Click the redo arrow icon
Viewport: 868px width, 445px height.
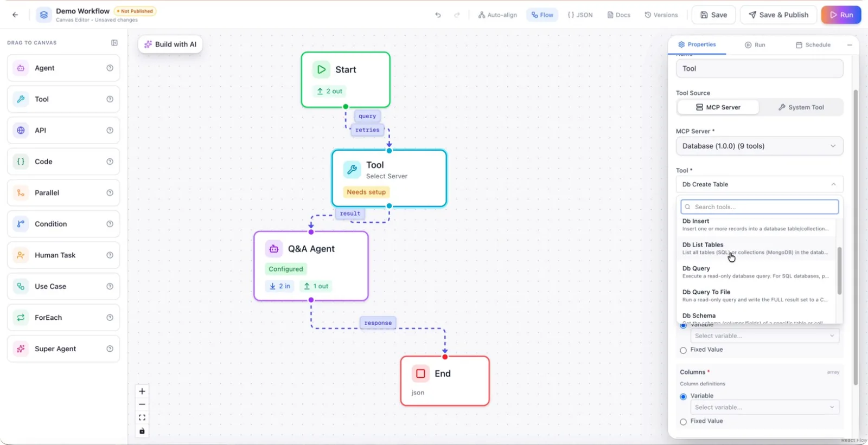[x=457, y=15]
